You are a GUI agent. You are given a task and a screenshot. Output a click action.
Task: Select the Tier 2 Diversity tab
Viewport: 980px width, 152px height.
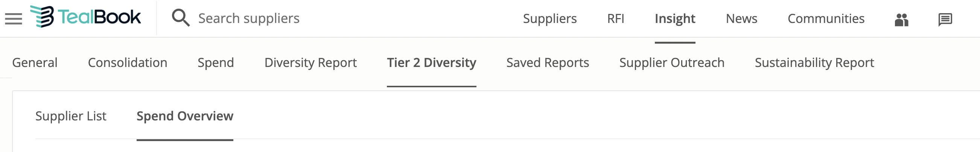click(x=431, y=63)
